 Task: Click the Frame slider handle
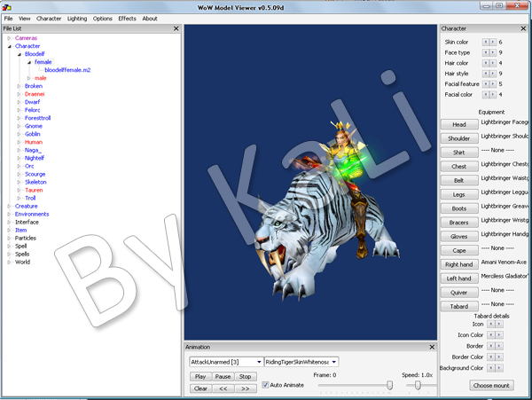(x=390, y=385)
